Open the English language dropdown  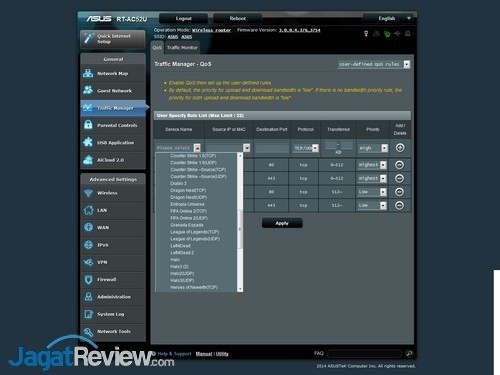tap(388, 18)
